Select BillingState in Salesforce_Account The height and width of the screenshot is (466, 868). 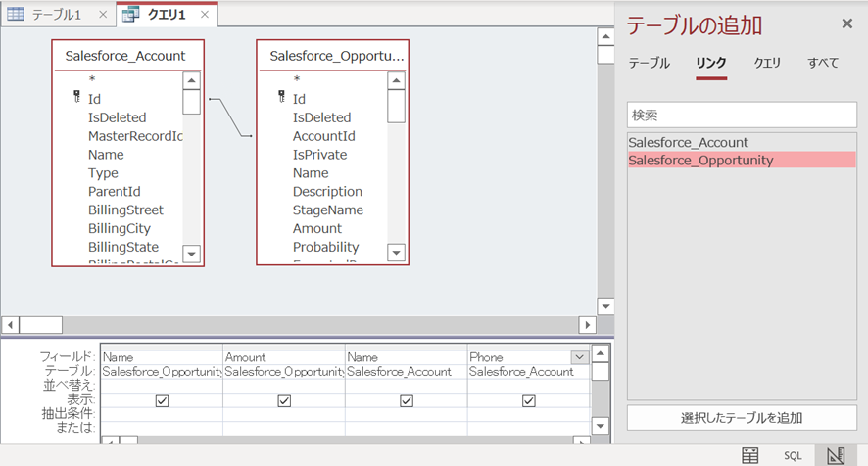coord(123,247)
